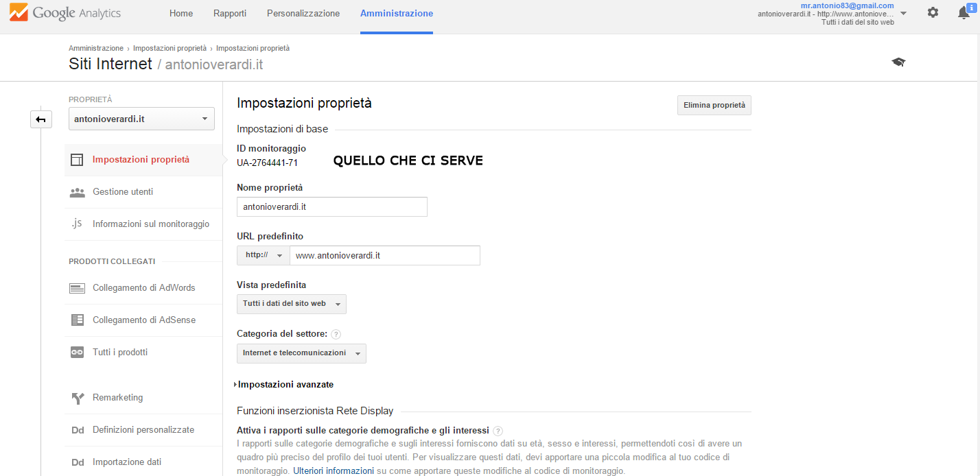Open the Personalizzazione tab
This screenshot has height=476, width=980.
pyautogui.click(x=303, y=14)
